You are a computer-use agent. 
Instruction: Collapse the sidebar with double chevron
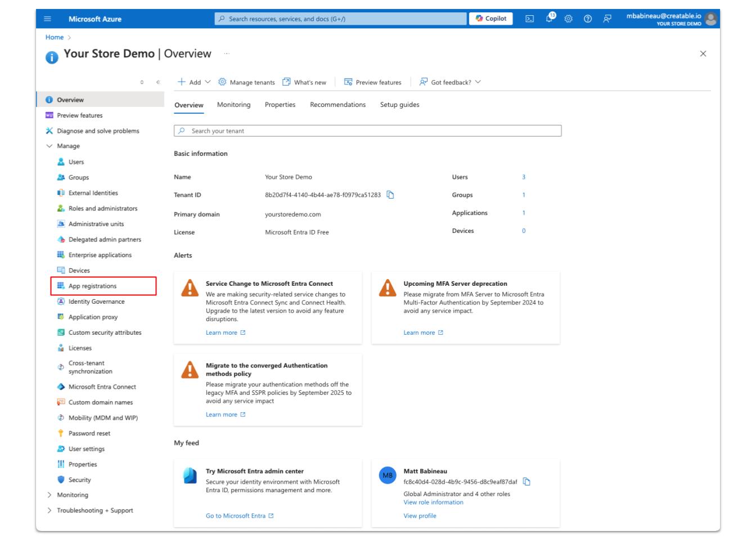pyautogui.click(x=158, y=82)
